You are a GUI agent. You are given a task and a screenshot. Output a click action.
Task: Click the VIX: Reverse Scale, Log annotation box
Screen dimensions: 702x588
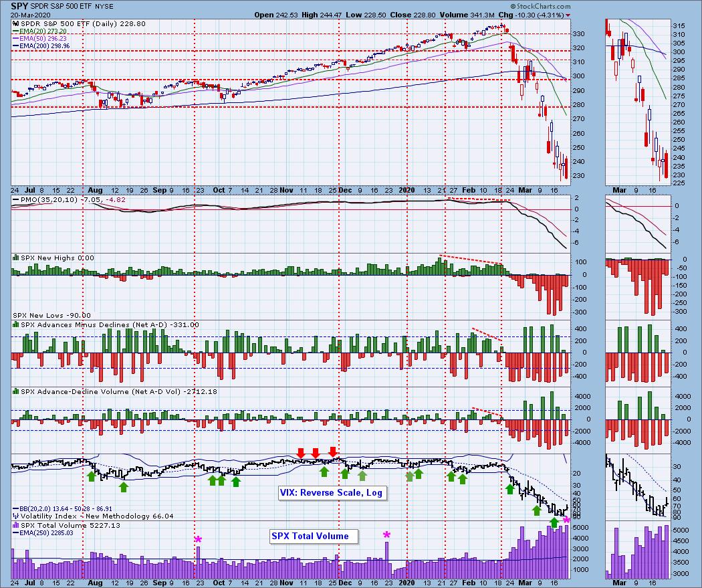pyautogui.click(x=332, y=493)
